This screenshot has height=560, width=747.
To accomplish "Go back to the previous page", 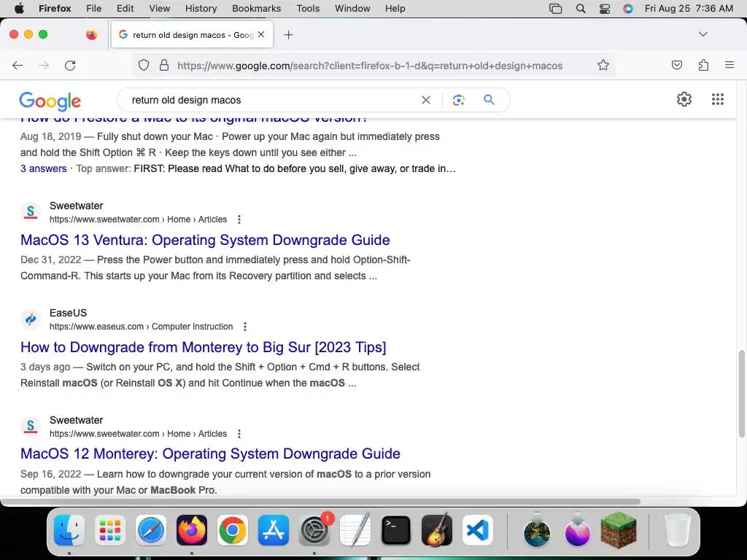I will click(18, 65).
